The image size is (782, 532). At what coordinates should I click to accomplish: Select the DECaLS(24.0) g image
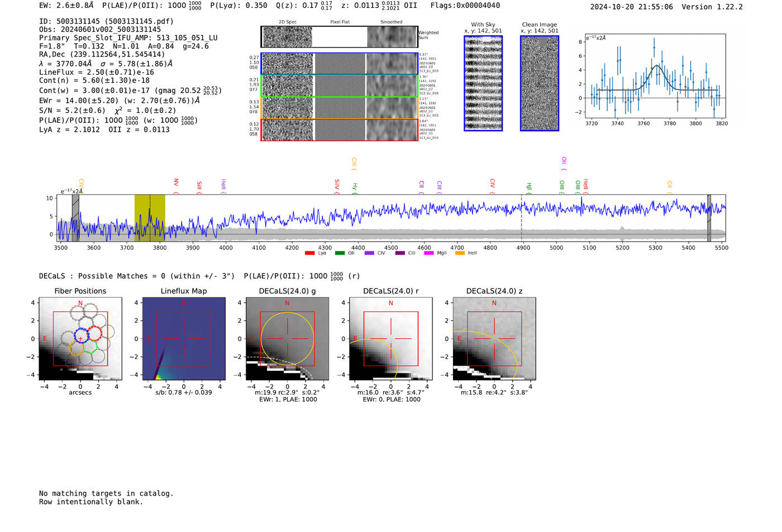(287, 339)
